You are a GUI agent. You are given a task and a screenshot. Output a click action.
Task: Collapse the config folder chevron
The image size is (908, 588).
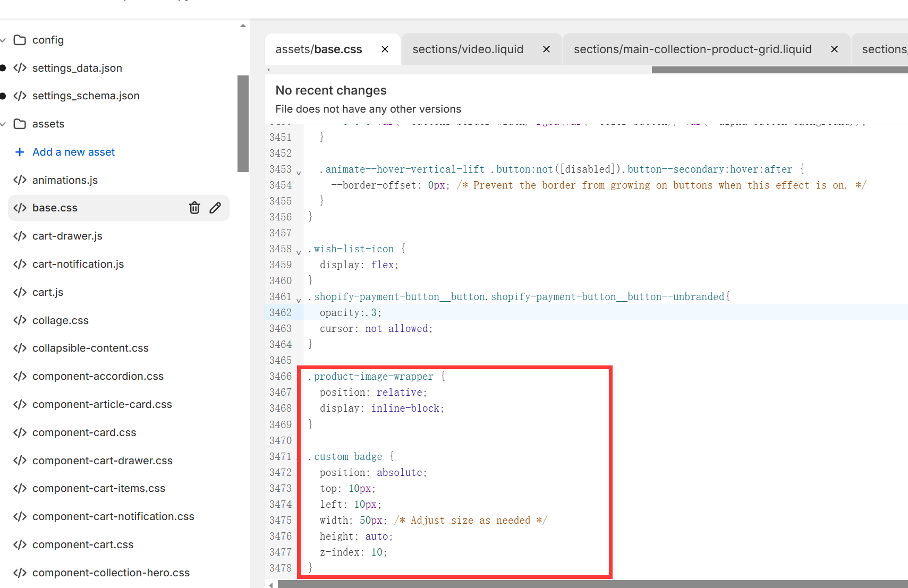point(3,40)
